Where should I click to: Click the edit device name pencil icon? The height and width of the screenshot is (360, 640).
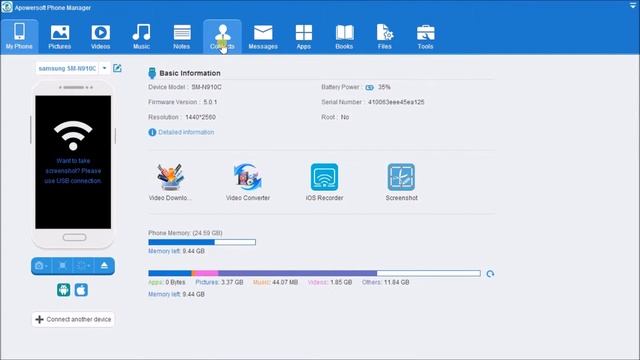click(x=117, y=68)
